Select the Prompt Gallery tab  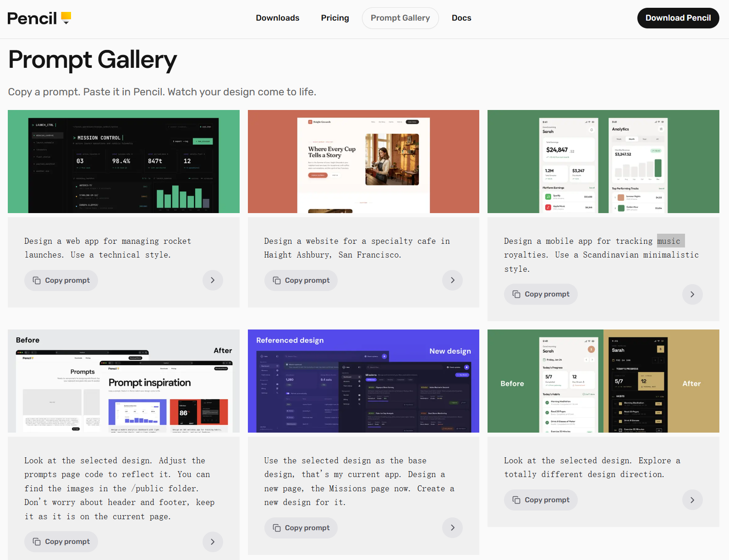point(400,18)
